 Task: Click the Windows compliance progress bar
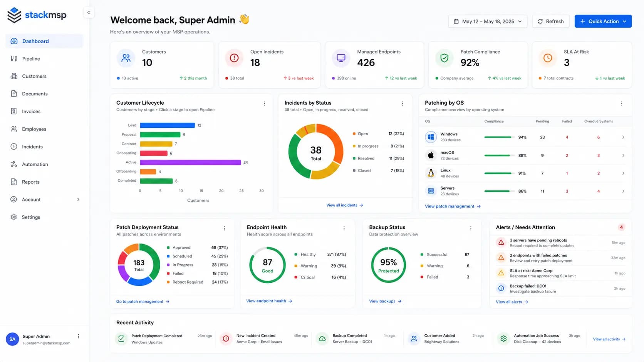[x=500, y=137]
